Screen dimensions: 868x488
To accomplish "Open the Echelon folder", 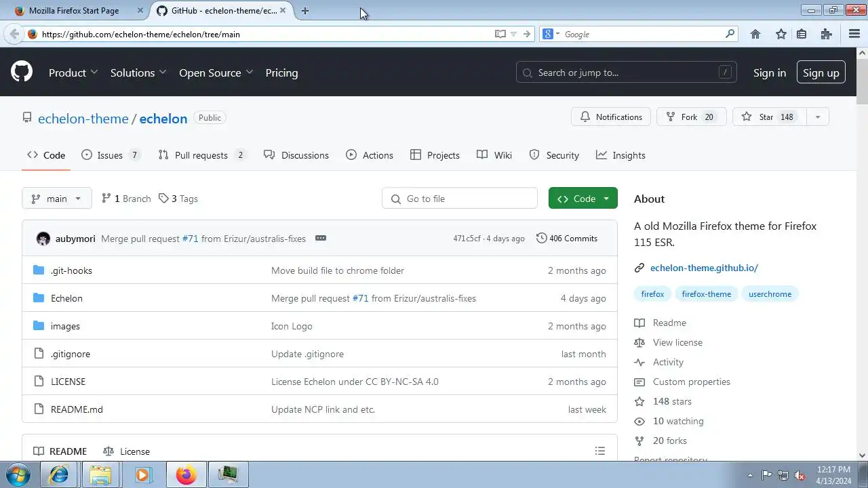I will coord(66,298).
